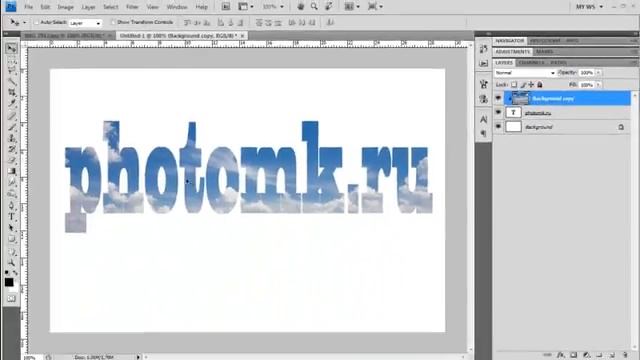
Task: Select the Clone Stamp tool
Action: click(11, 138)
